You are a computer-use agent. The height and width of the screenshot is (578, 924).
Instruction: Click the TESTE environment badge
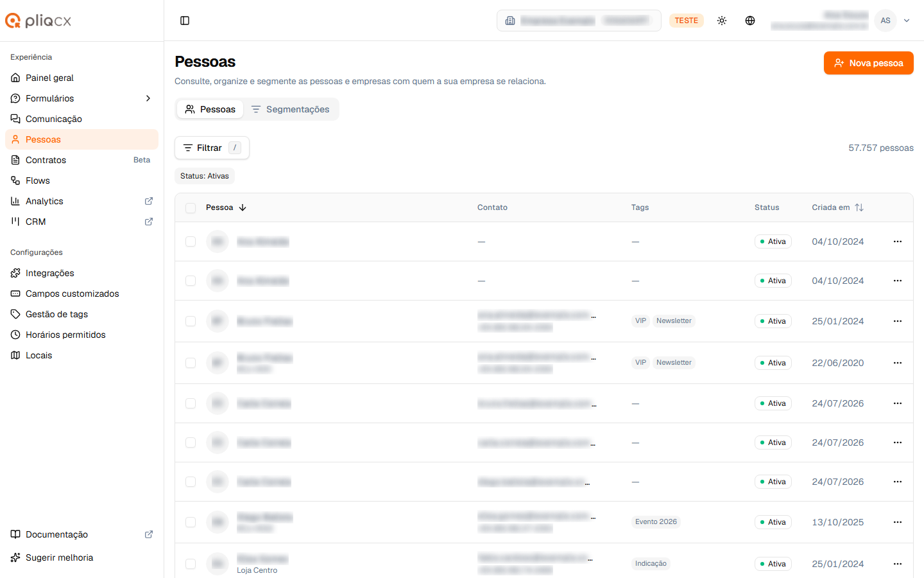pos(687,21)
